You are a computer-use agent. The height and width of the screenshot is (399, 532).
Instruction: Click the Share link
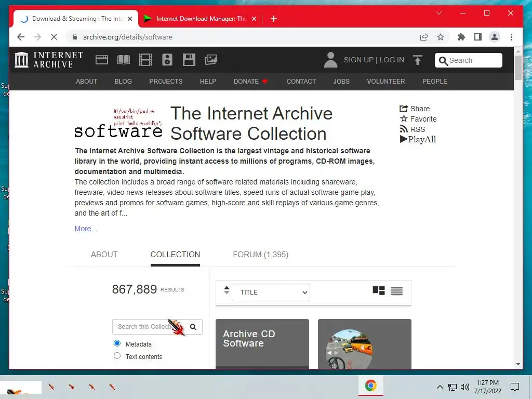(415, 109)
